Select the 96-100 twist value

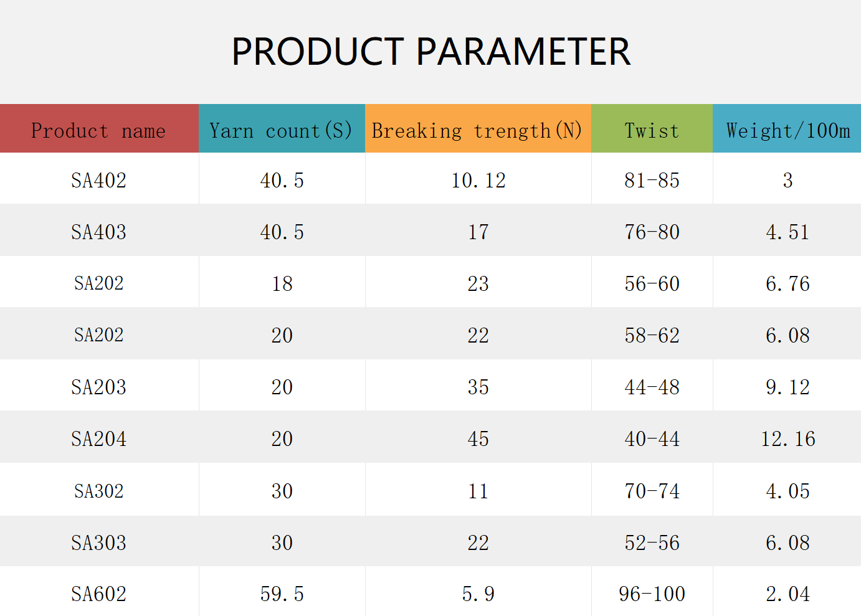coord(652,594)
